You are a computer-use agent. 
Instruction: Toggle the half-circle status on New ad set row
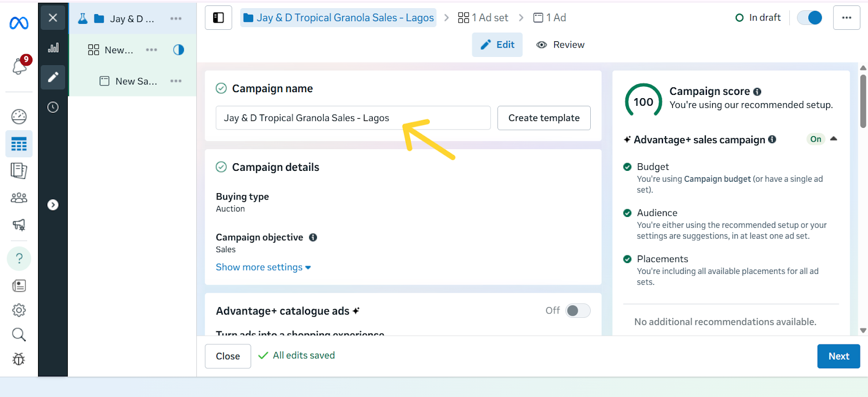click(178, 50)
